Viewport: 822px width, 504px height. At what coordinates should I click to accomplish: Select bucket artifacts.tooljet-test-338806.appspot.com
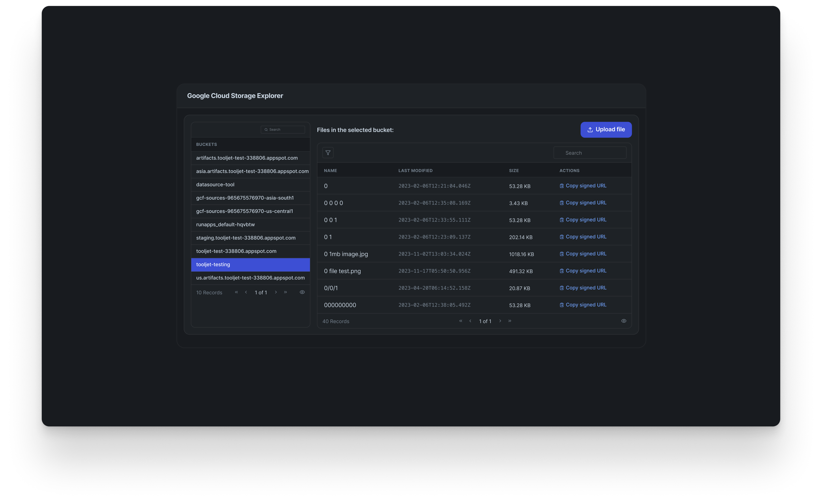[250, 158]
